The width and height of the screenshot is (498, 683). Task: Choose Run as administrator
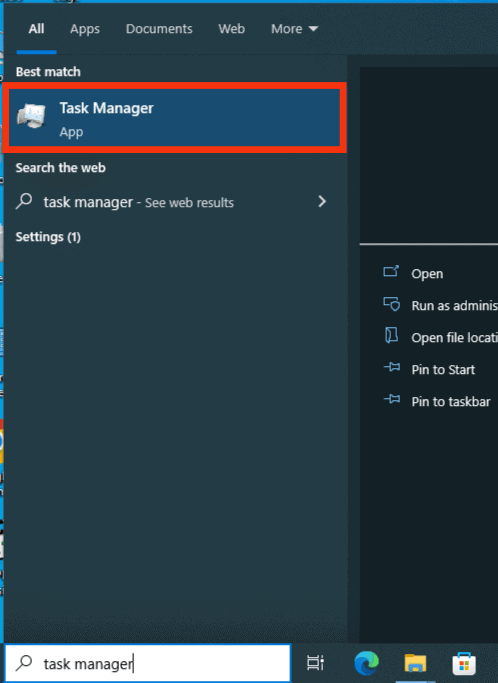click(454, 306)
